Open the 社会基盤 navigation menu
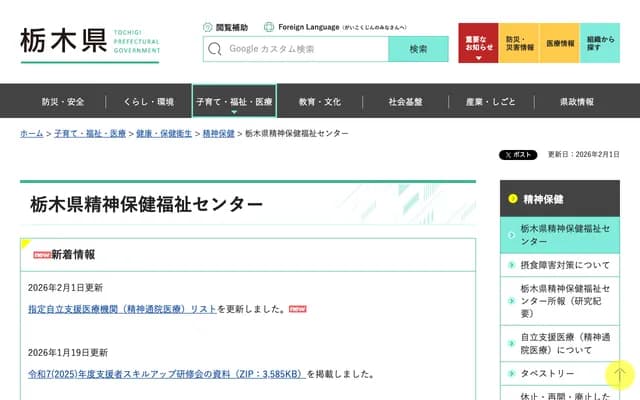Viewport: 640px width, 400px height. (405, 102)
